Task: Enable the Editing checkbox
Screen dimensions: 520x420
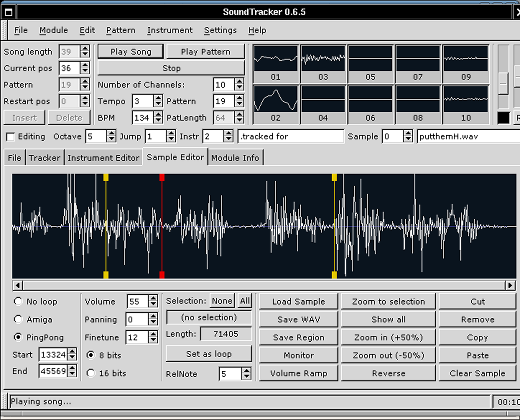Action: pos(10,137)
